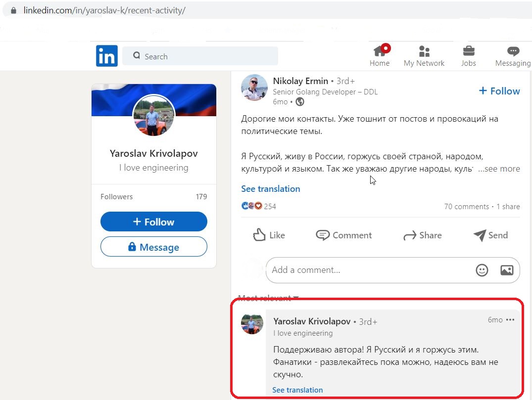
Task: Attach a photo using the image icon
Action: coord(507,270)
